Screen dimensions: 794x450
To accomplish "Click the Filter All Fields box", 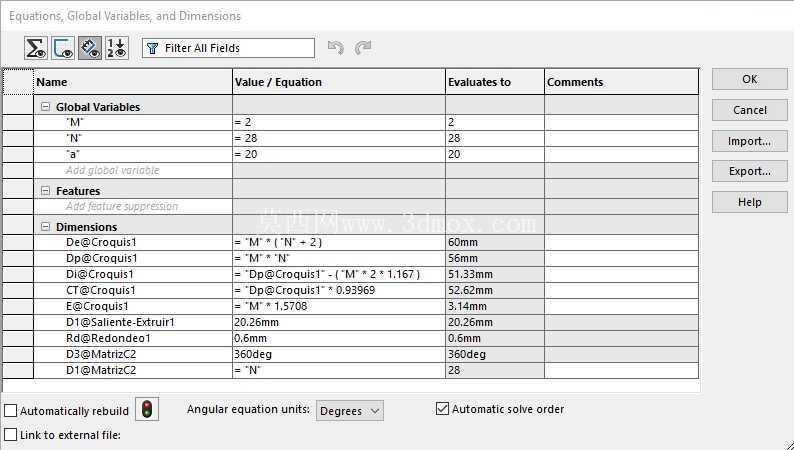I will [228, 48].
